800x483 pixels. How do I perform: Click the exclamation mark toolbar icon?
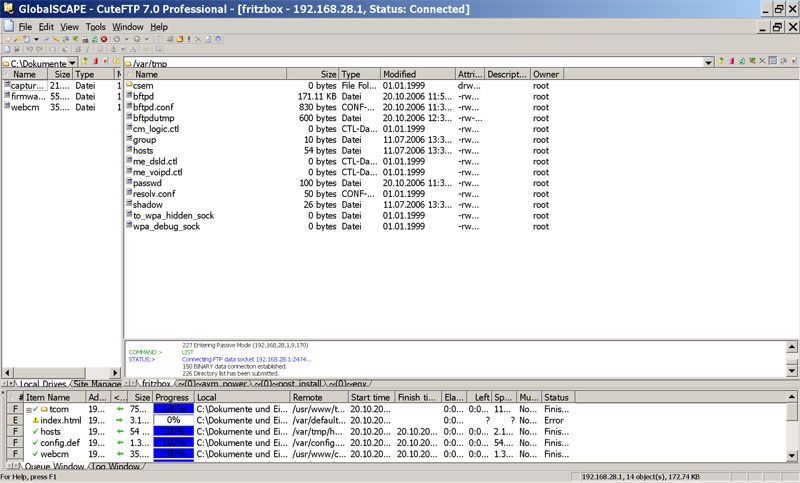click(x=189, y=39)
